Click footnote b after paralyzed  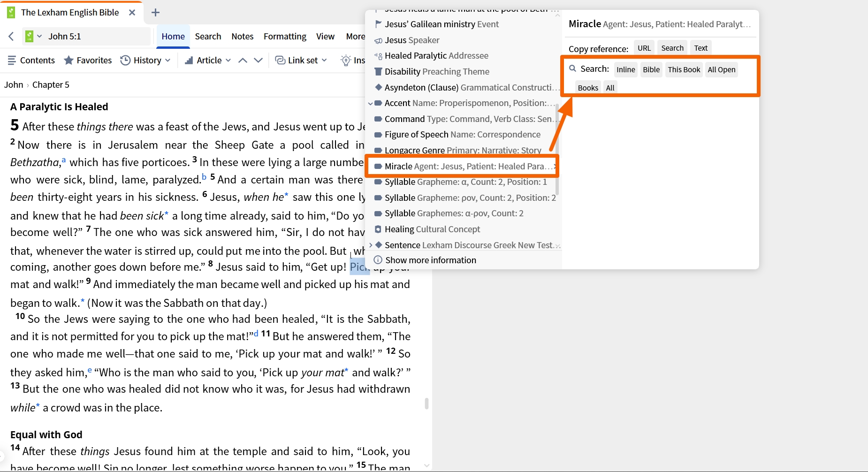[204, 177]
